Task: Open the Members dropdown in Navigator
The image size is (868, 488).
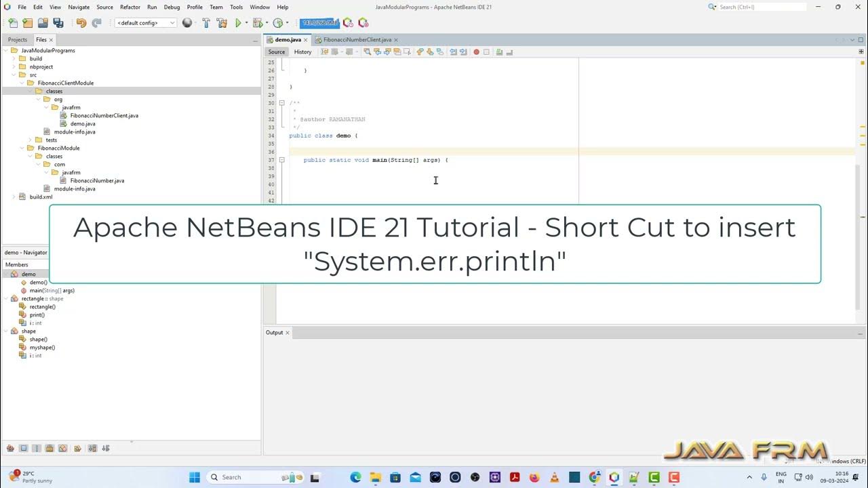Action: (26, 264)
